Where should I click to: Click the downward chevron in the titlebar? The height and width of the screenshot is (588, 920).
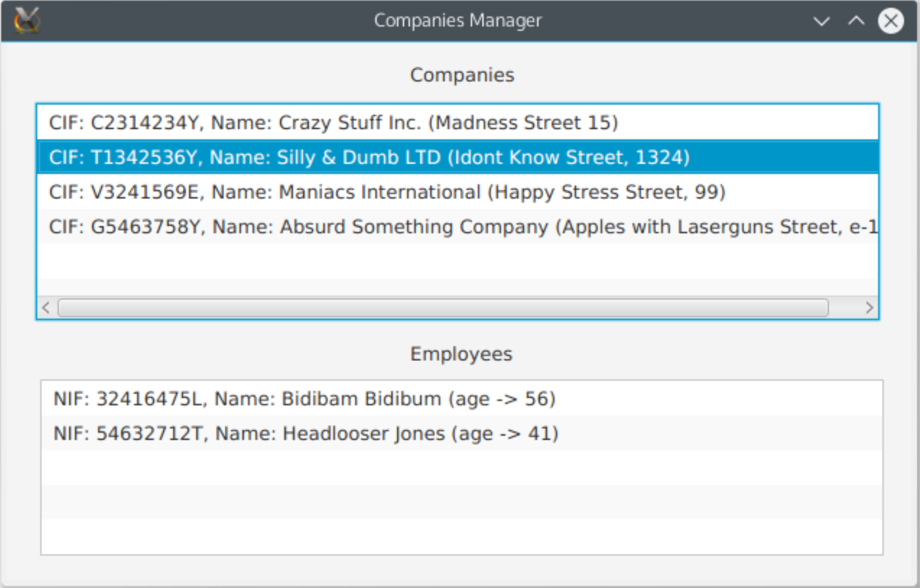[x=820, y=21]
